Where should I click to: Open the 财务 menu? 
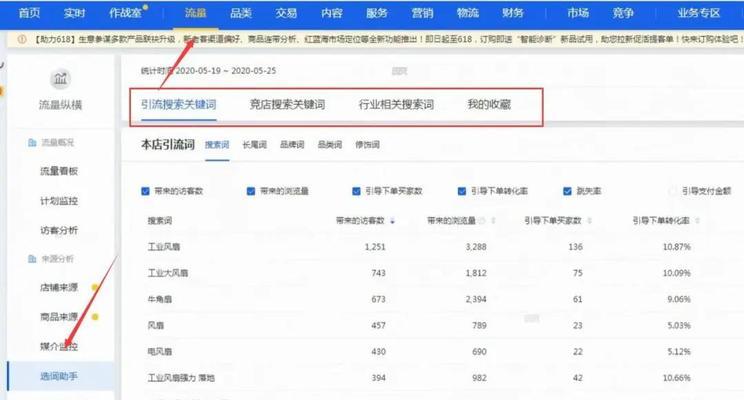[x=513, y=13]
